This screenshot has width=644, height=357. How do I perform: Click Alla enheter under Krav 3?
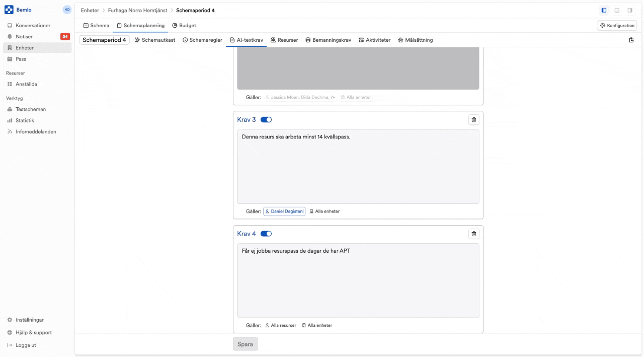(x=325, y=211)
